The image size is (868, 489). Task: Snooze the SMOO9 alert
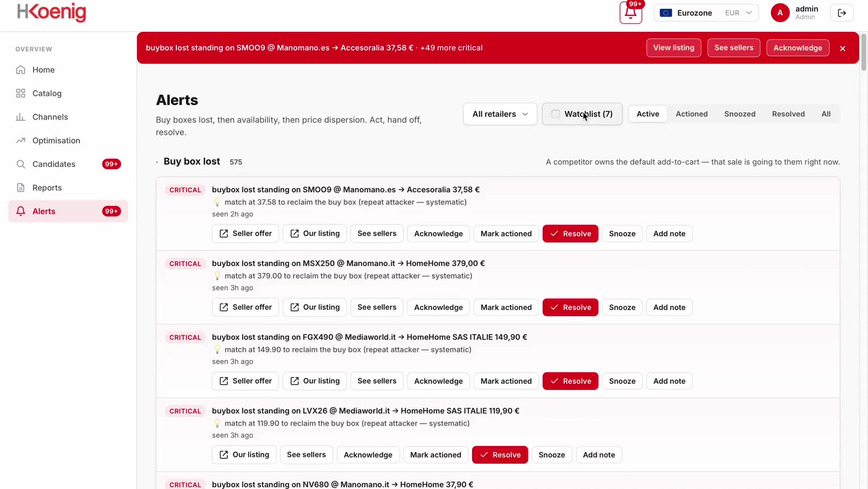click(x=622, y=234)
